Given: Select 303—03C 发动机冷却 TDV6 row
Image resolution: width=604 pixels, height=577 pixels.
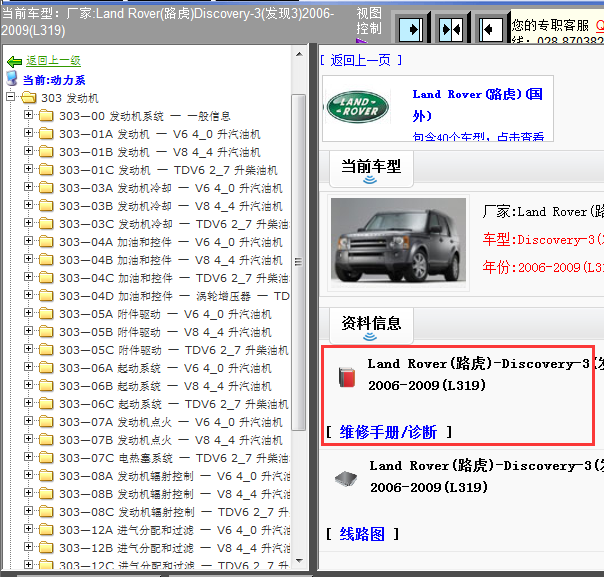Looking at the screenshot, I should (173, 223).
